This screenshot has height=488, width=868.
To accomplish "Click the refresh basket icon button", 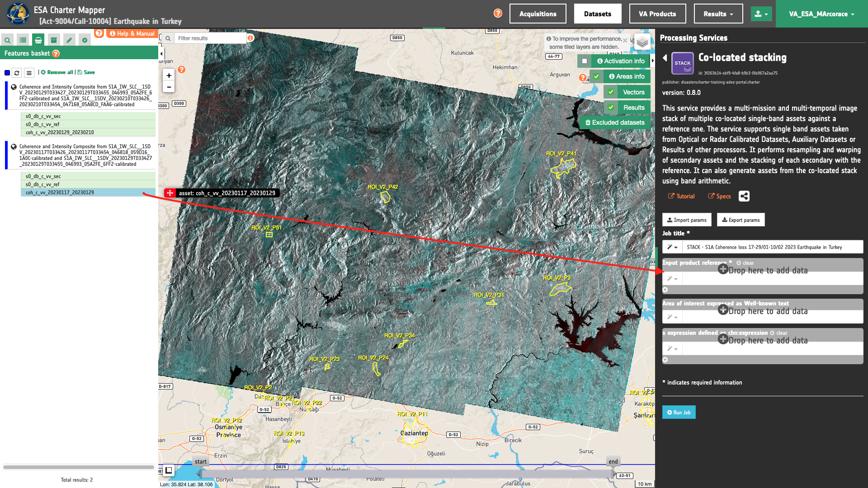I will 17,73.
